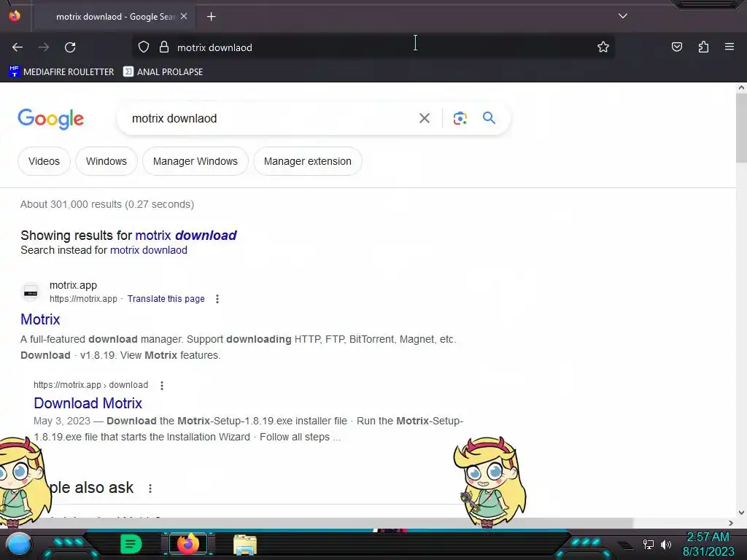Click the Google search text box
747x560 pixels.
click(x=269, y=119)
